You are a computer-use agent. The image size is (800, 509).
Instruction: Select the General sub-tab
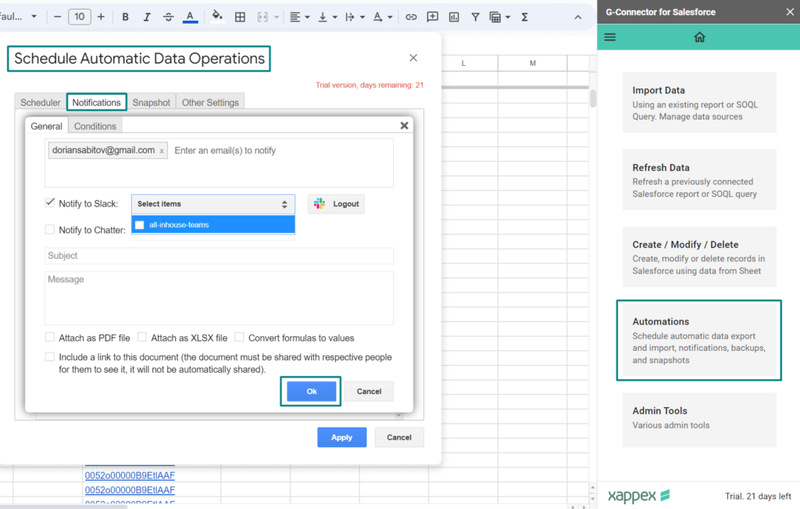point(46,126)
